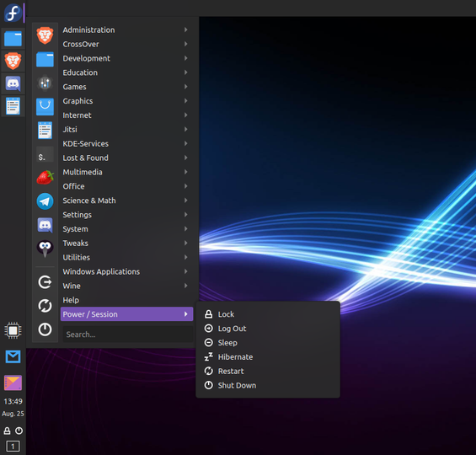Open the terminal icon in favorites
476x455 pixels.
45,154
